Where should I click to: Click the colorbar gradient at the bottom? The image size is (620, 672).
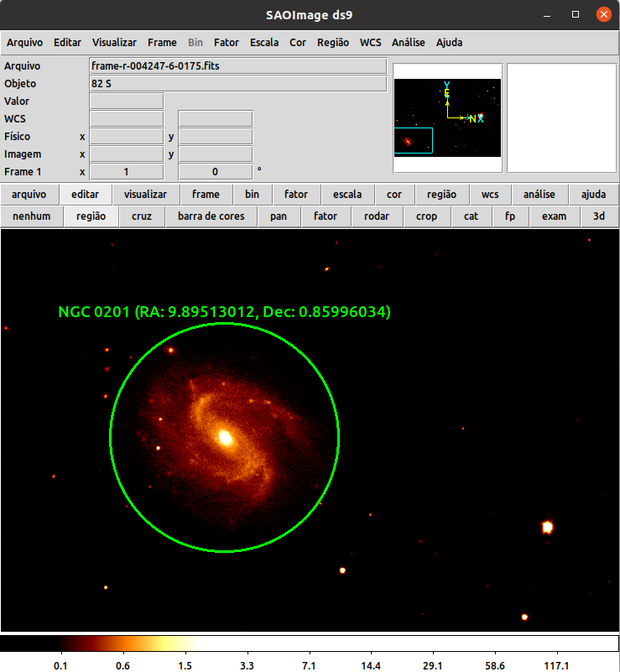(x=310, y=643)
